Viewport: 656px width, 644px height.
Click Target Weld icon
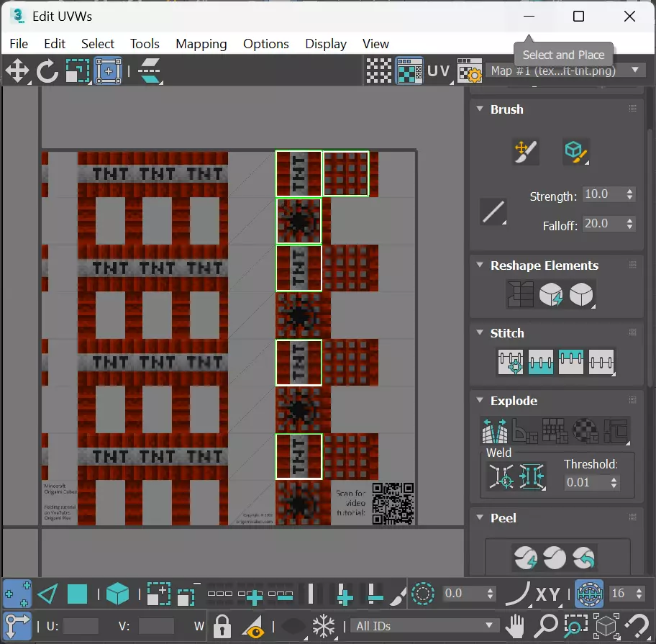tap(501, 476)
